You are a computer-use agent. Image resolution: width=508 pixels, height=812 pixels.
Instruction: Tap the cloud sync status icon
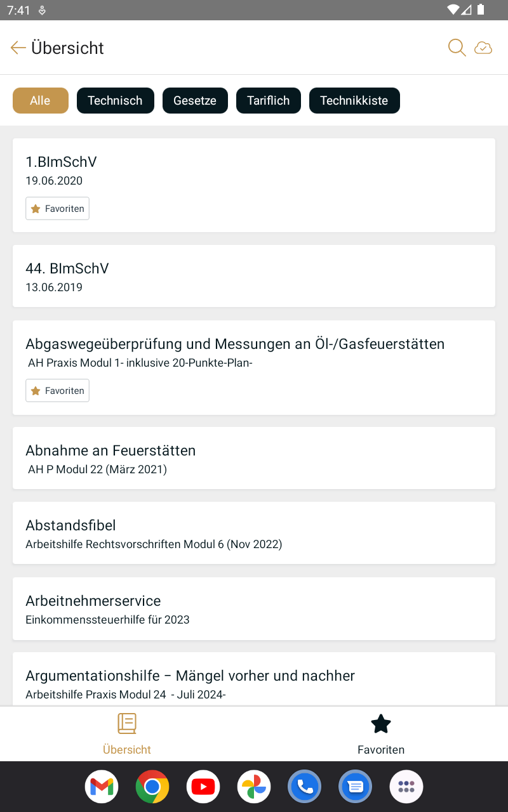[x=483, y=48]
